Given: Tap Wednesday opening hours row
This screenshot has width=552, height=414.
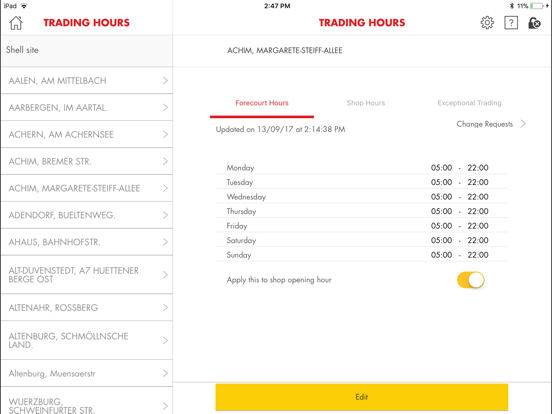Looking at the screenshot, I should click(362, 197).
